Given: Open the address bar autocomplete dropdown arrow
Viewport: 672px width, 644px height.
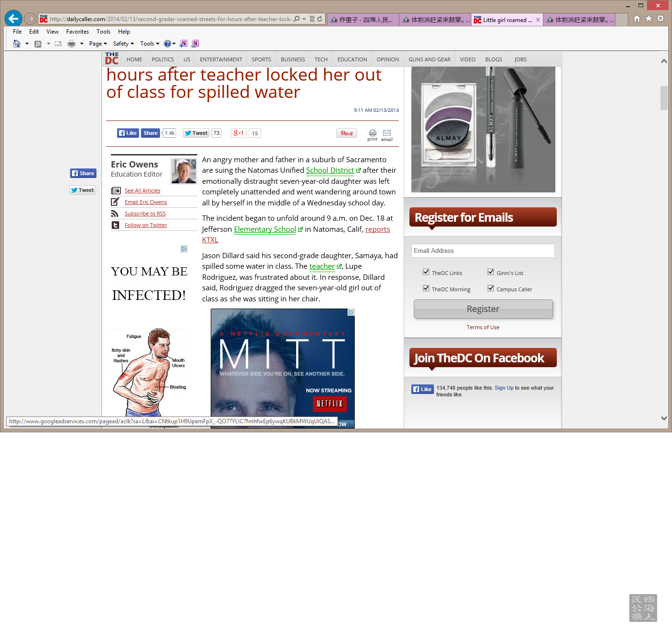Looking at the screenshot, I should (x=304, y=19).
